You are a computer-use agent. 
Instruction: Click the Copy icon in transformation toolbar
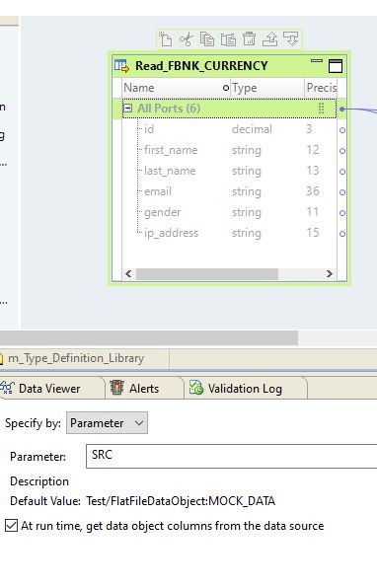[207, 39]
